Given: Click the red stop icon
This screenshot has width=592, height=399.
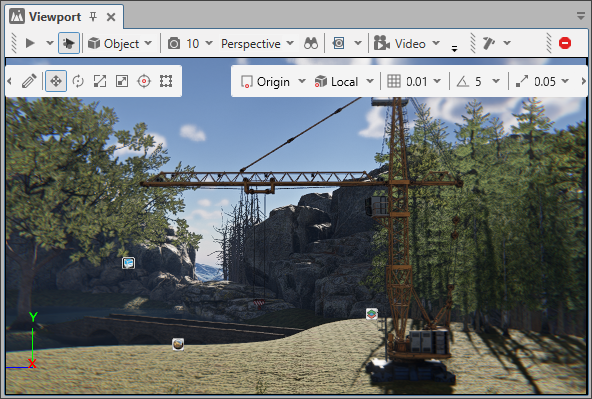Looking at the screenshot, I should [565, 43].
